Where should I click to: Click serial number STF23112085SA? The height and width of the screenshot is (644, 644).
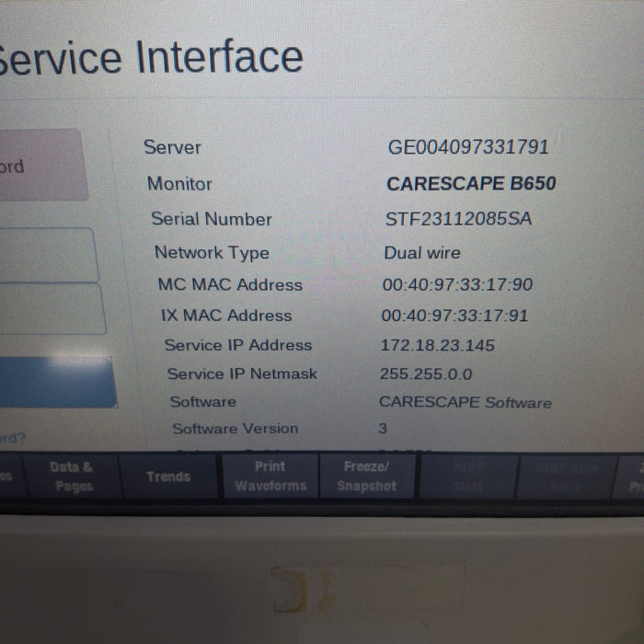[458, 219]
